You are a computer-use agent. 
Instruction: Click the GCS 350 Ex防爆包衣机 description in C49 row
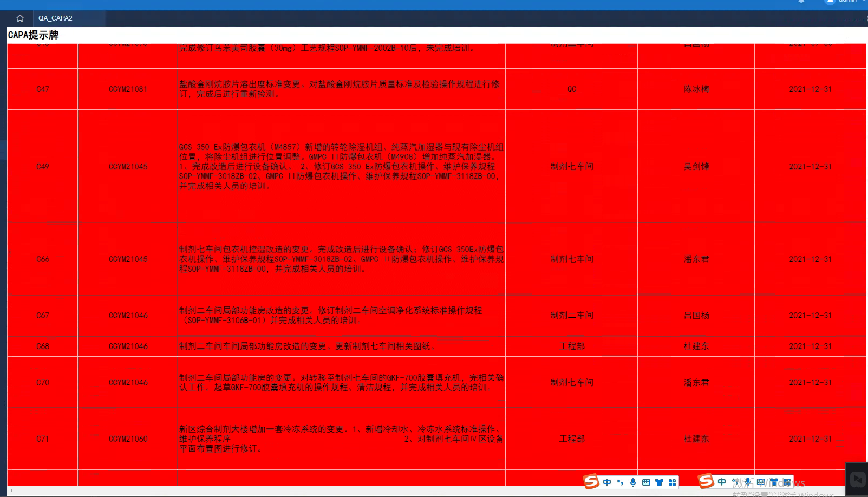click(x=342, y=167)
